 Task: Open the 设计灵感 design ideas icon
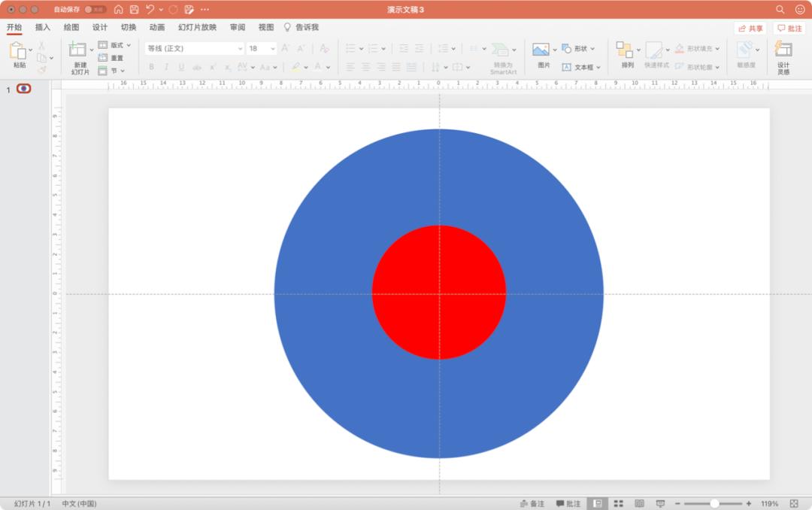(783, 50)
